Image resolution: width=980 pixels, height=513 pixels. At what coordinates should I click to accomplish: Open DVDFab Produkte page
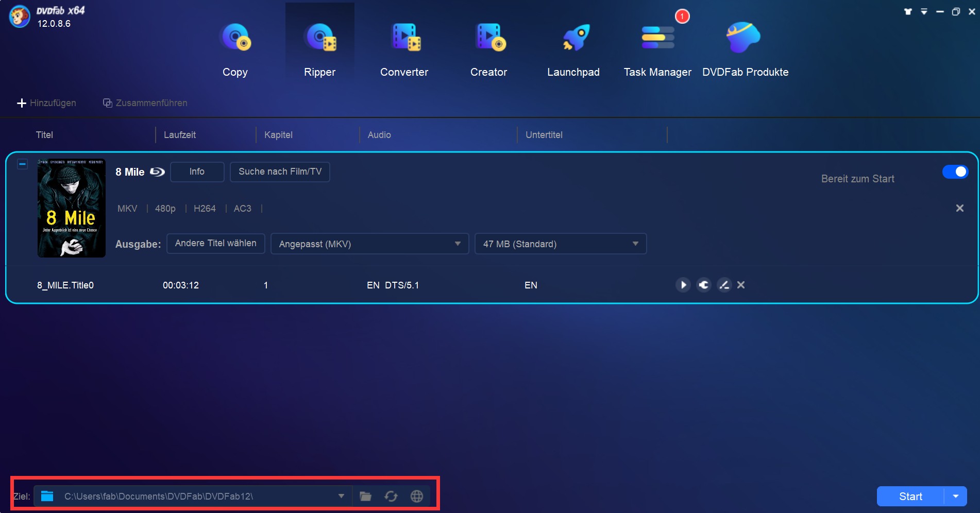745,50
